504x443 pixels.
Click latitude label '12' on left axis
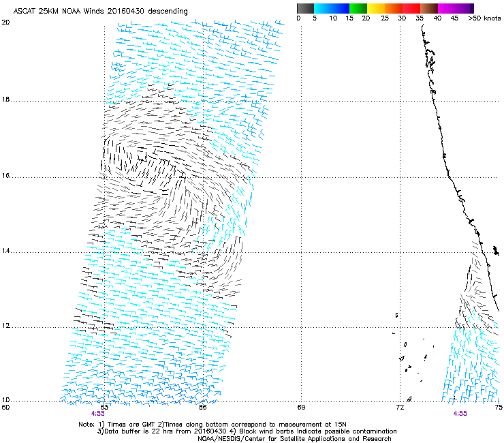click(5, 326)
